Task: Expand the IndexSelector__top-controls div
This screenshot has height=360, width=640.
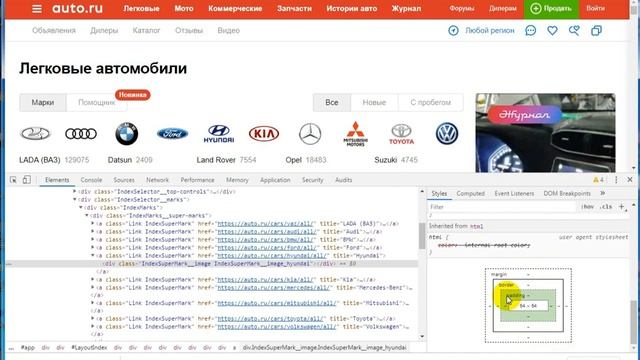Action: pos(74,191)
